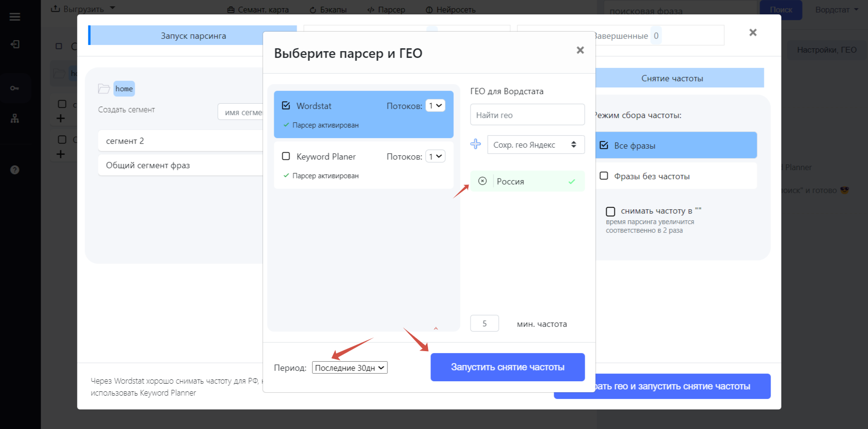Click the minimum frequency input field
868x429 pixels.
[484, 323]
